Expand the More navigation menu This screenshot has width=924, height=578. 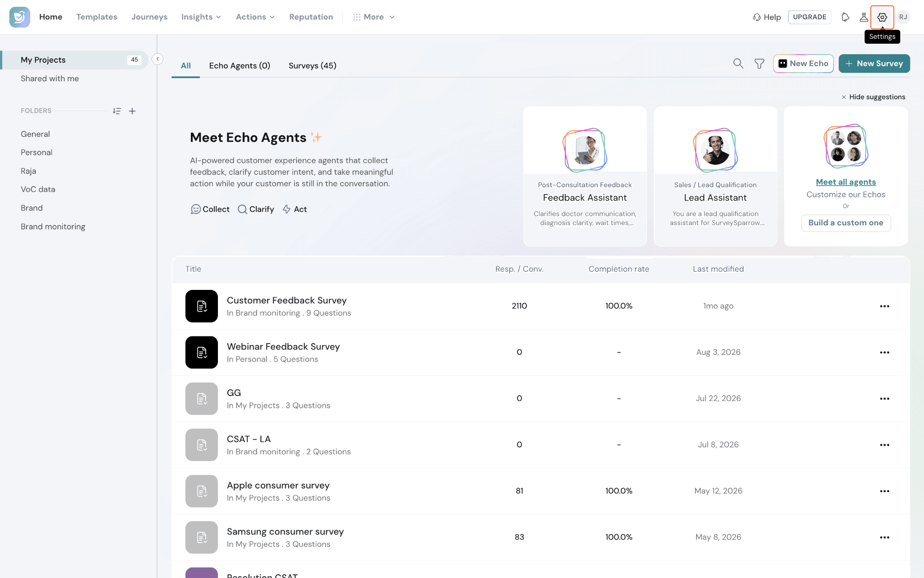click(374, 17)
